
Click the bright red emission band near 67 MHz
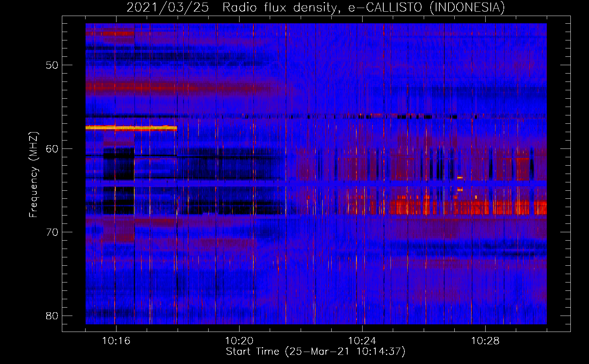(x=468, y=207)
